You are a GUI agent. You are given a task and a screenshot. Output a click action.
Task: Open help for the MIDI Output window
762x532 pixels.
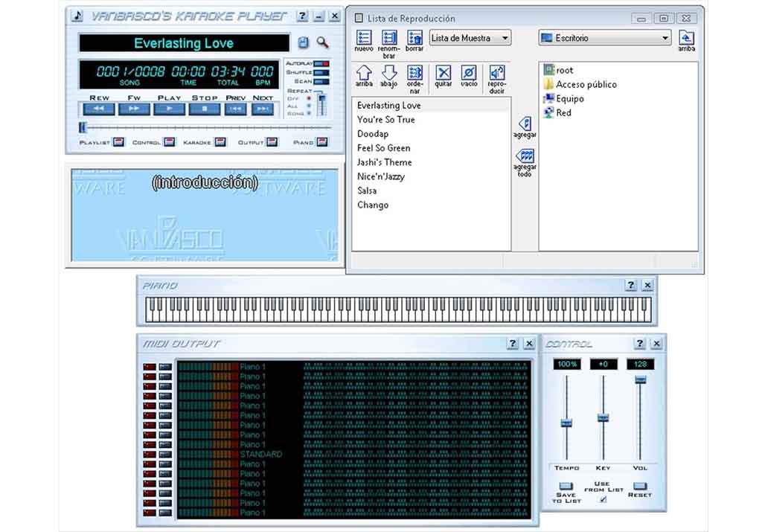pos(513,344)
